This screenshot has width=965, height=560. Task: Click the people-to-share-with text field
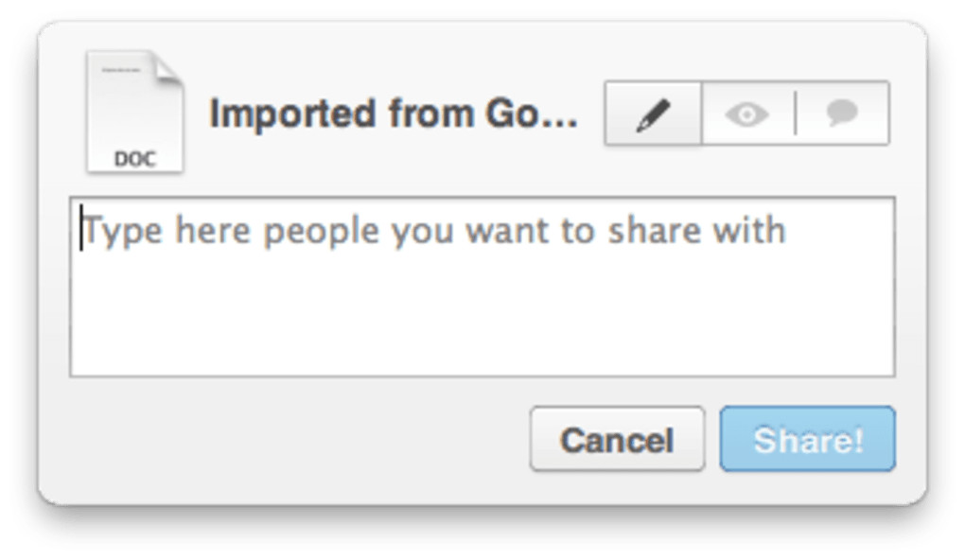tap(482, 287)
